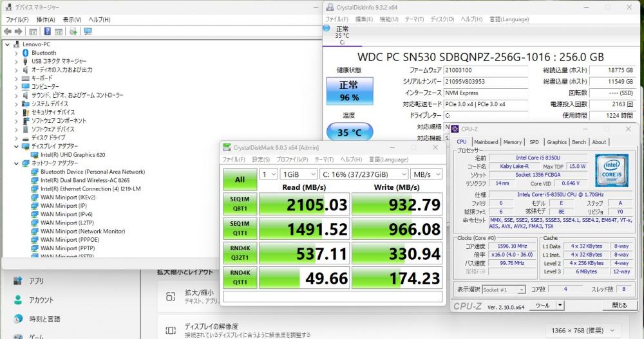Click the update driver icon with green arrow
The width and height of the screenshot is (644, 339).
click(x=73, y=31)
